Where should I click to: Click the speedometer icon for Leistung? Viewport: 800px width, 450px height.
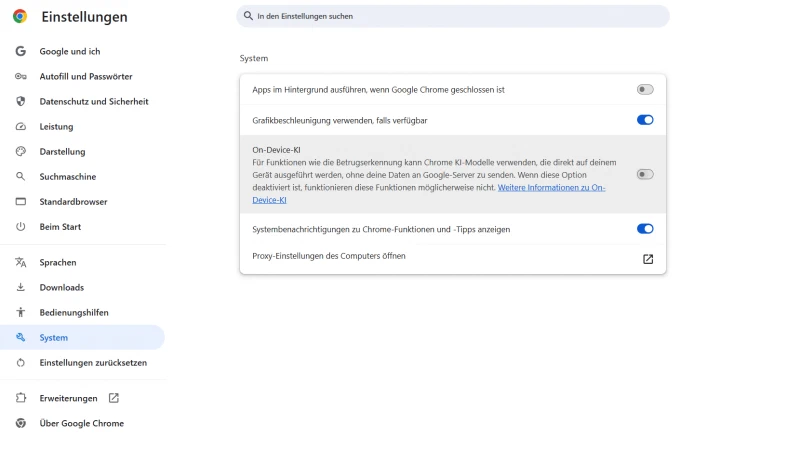coord(20,126)
